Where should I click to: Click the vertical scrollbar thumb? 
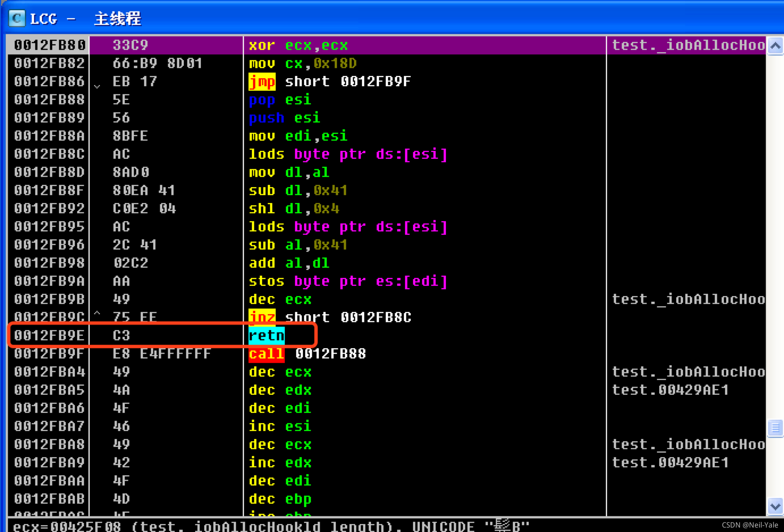click(x=775, y=428)
